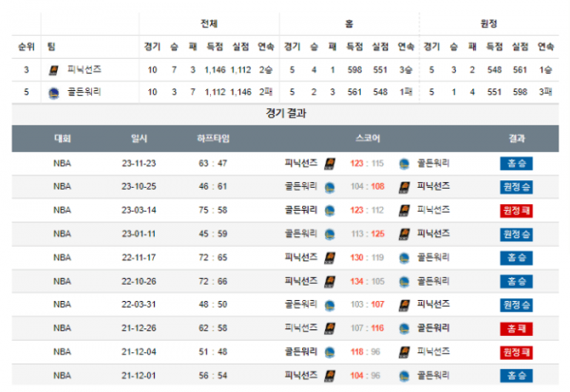Click the Warriors logo in the rank 5 standings row

[54, 93]
